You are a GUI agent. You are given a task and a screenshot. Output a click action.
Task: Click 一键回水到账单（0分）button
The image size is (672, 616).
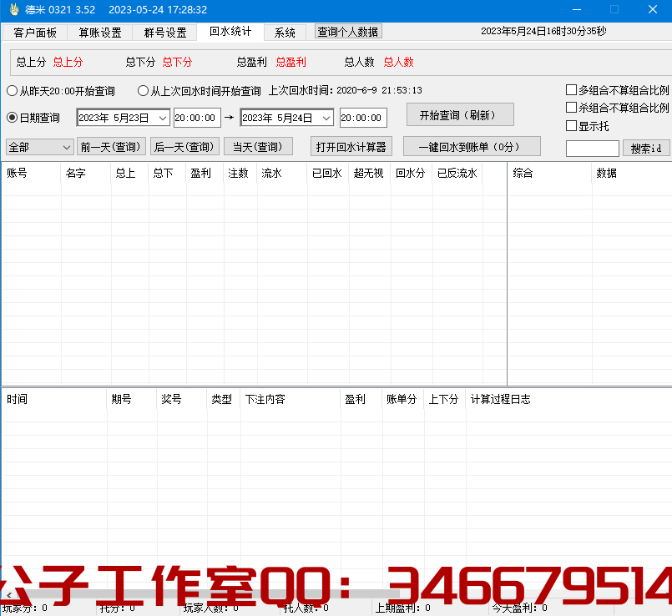(472, 147)
